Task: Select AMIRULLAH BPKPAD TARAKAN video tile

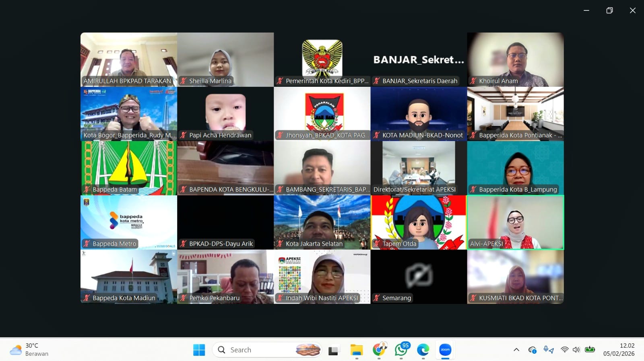Action: tap(128, 59)
